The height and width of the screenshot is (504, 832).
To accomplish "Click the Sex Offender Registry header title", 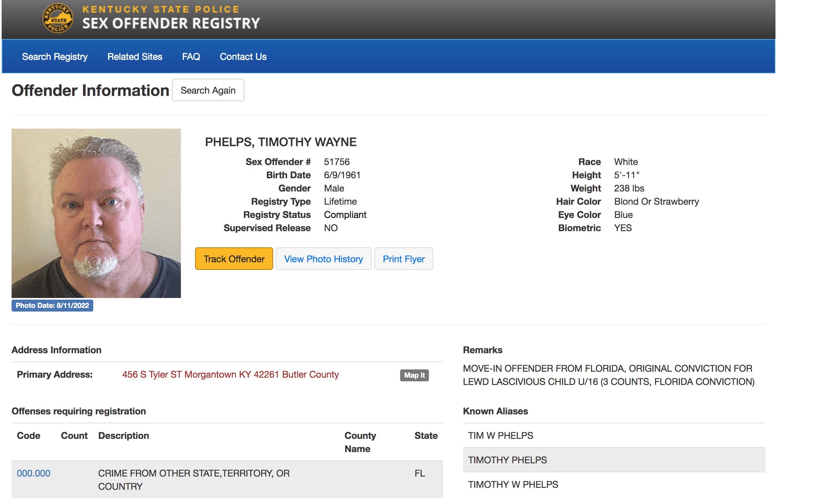I will click(x=171, y=23).
